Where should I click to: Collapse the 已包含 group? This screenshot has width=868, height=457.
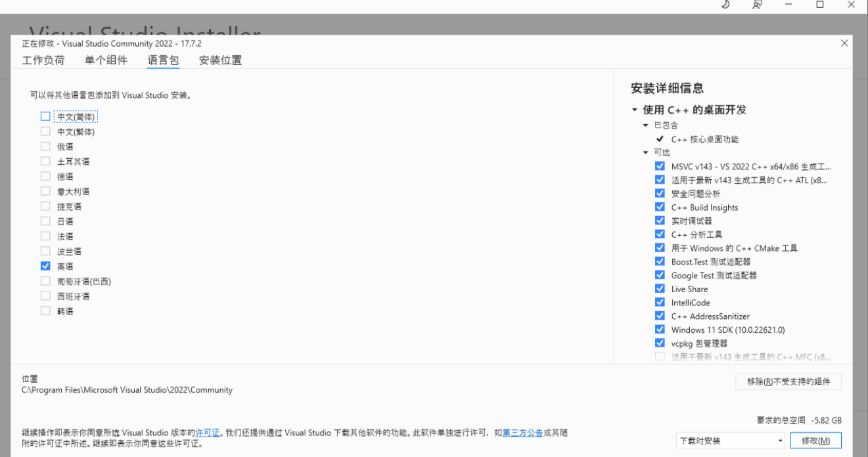pyautogui.click(x=646, y=125)
